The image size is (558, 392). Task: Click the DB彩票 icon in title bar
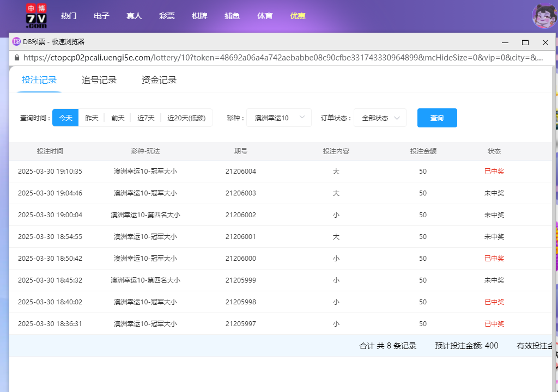click(x=15, y=41)
